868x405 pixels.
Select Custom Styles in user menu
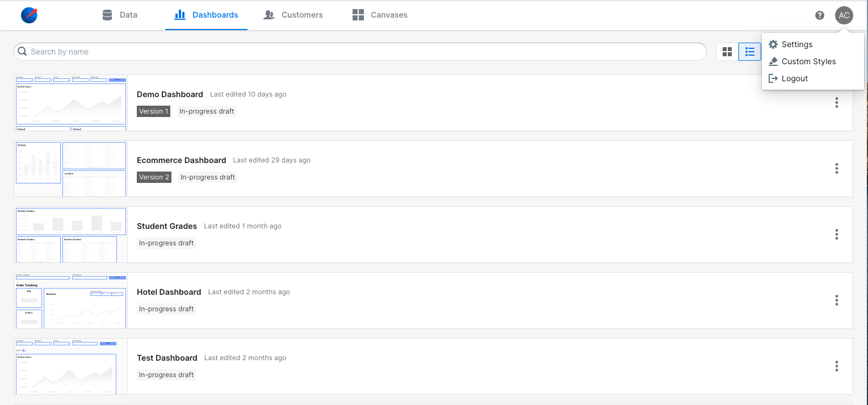tap(808, 61)
